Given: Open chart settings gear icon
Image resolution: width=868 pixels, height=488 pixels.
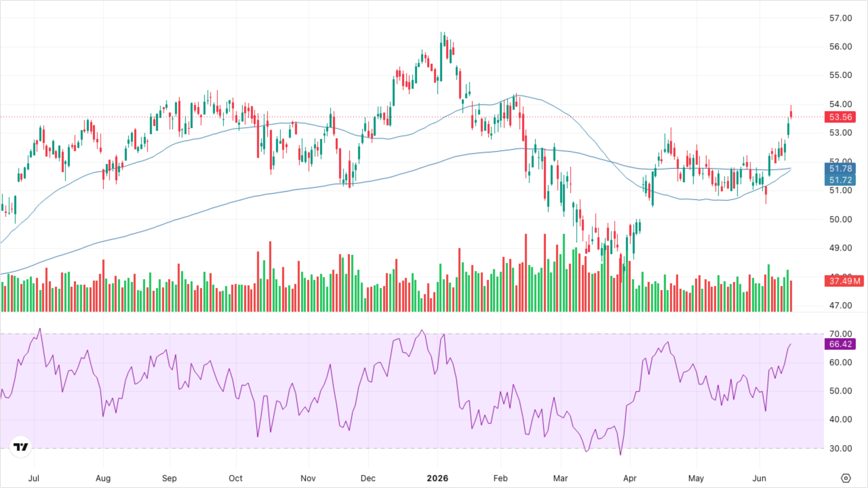Looking at the screenshot, I should pos(846,478).
